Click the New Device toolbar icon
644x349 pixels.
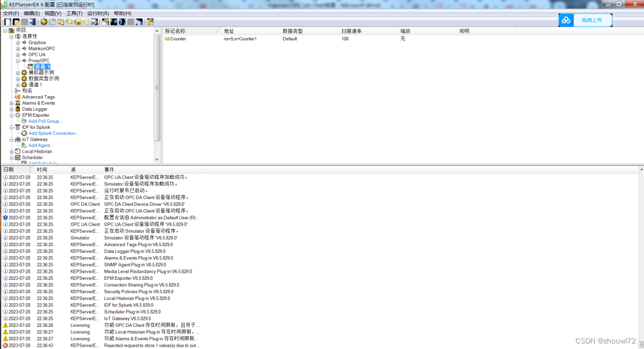point(53,21)
